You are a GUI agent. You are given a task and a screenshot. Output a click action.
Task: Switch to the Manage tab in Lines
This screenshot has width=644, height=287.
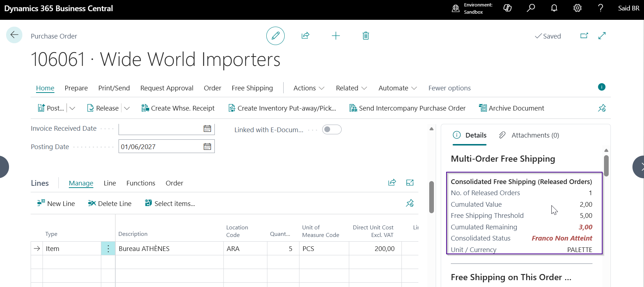click(x=81, y=183)
